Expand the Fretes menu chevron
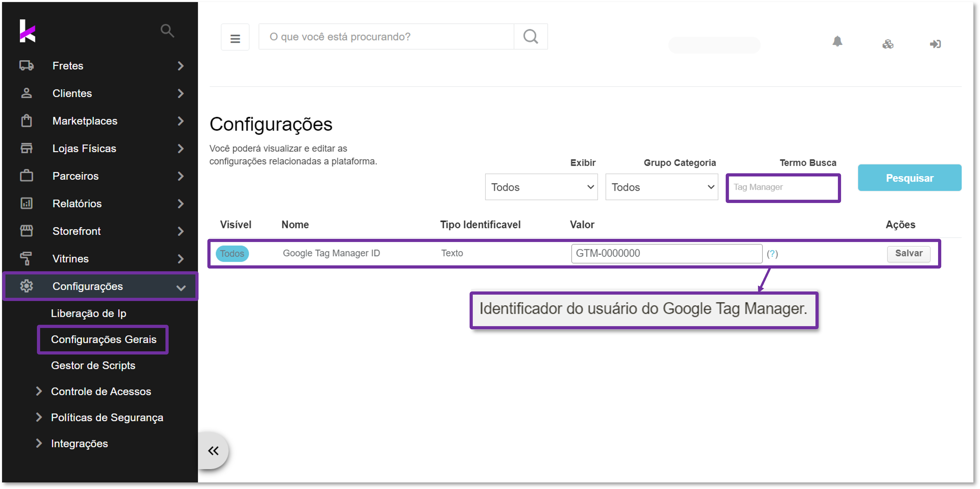980x489 pixels. [181, 66]
